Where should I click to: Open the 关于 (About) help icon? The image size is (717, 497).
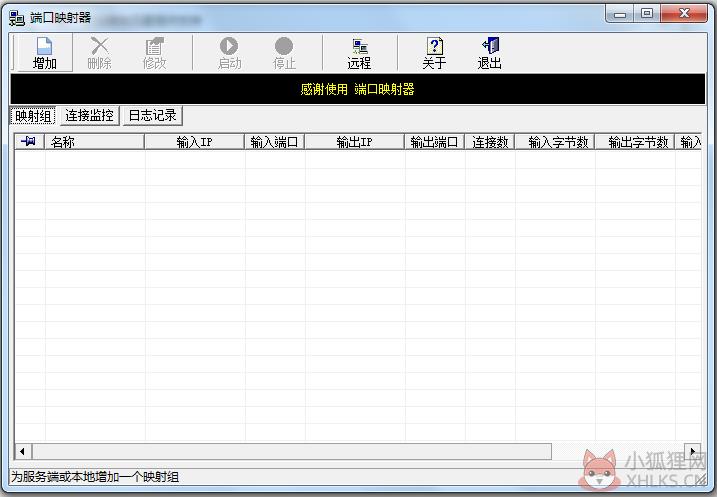[434, 53]
